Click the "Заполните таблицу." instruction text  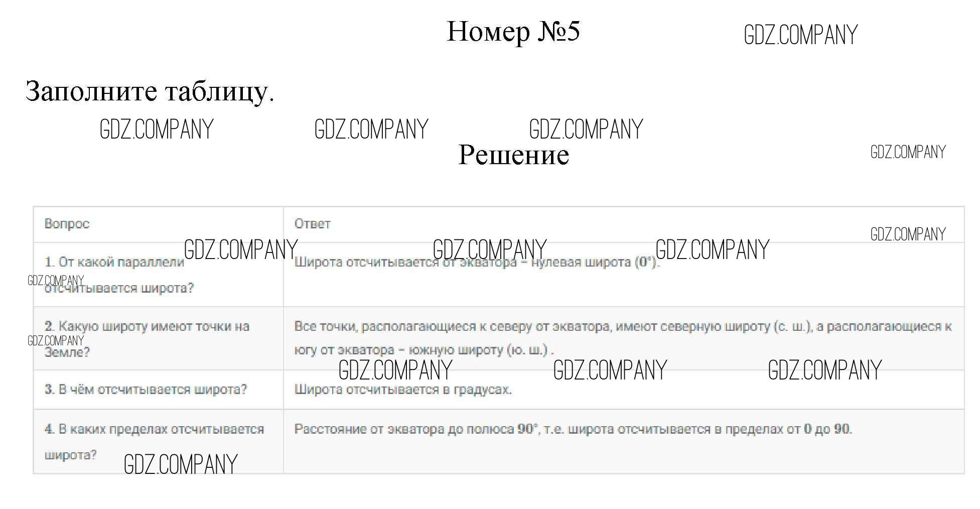[x=150, y=91]
